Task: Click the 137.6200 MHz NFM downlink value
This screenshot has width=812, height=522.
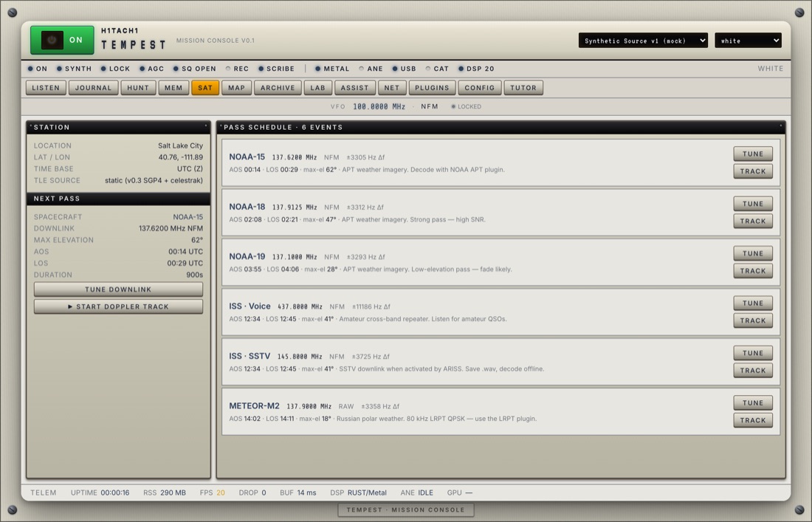Action: point(171,228)
